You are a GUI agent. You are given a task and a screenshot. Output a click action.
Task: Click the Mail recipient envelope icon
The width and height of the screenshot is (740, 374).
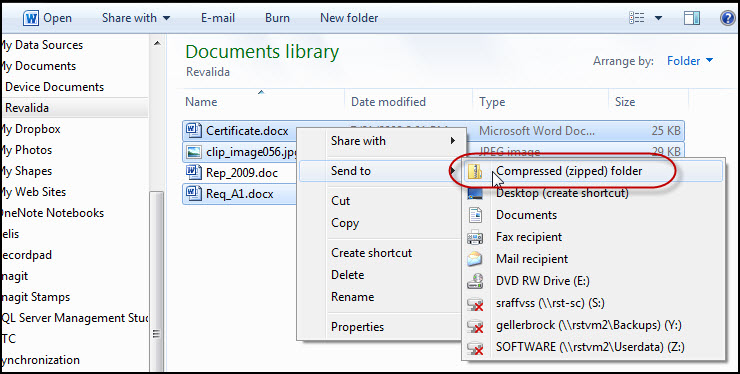[x=475, y=259]
